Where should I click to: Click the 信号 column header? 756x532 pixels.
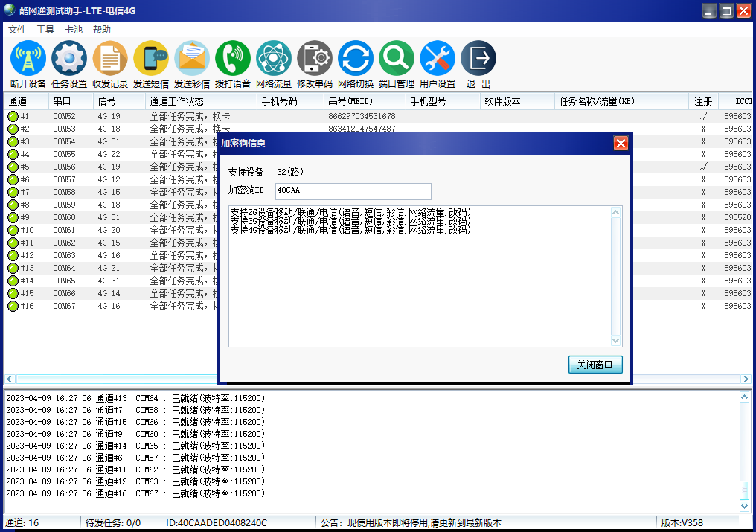coord(119,101)
